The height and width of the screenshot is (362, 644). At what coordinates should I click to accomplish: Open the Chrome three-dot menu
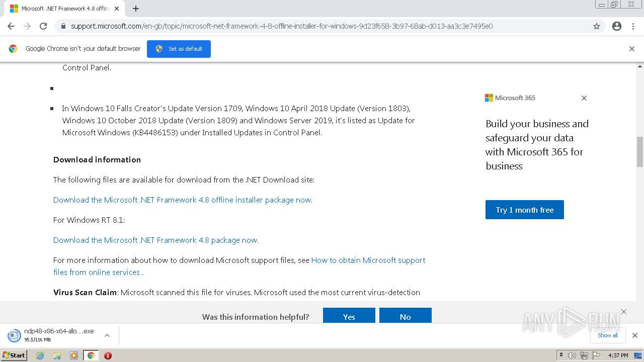point(633,26)
